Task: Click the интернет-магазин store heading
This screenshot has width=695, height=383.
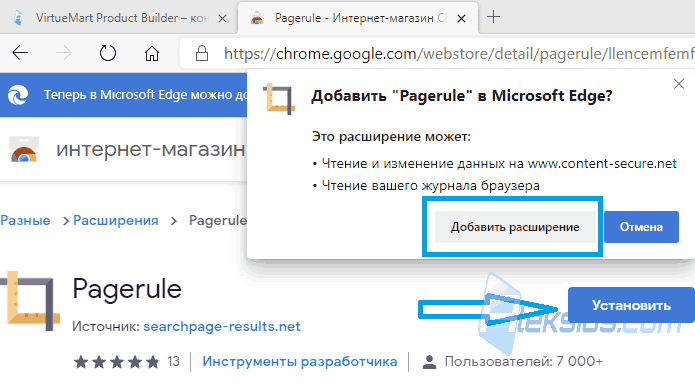Action: coord(151,149)
